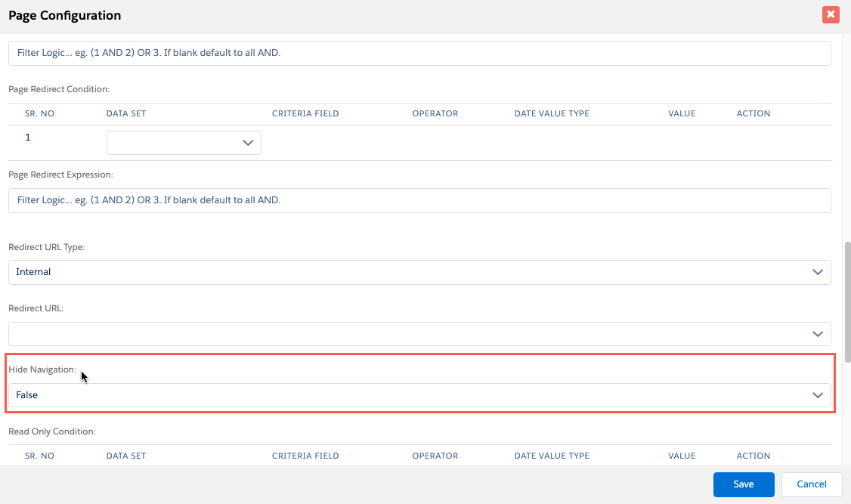Viewport: 851px width, 504px height.
Task: Click the chevron in the Data Set combo box
Action: [x=247, y=143]
